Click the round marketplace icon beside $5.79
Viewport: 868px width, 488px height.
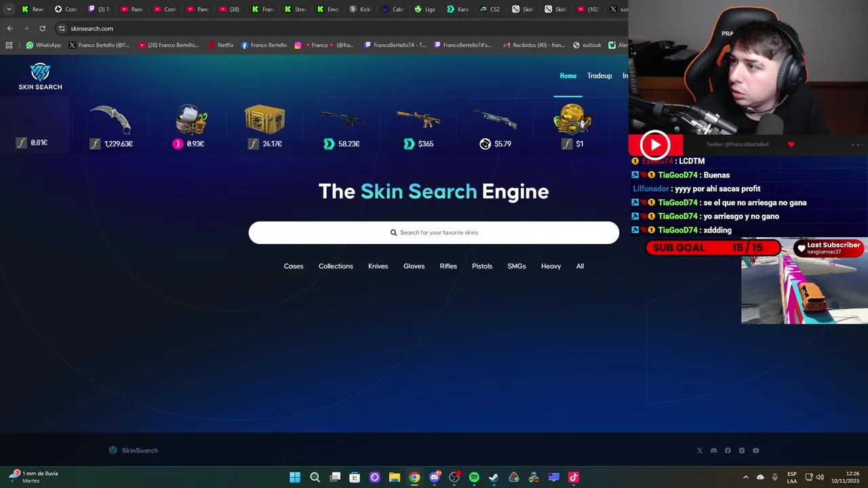coord(485,144)
